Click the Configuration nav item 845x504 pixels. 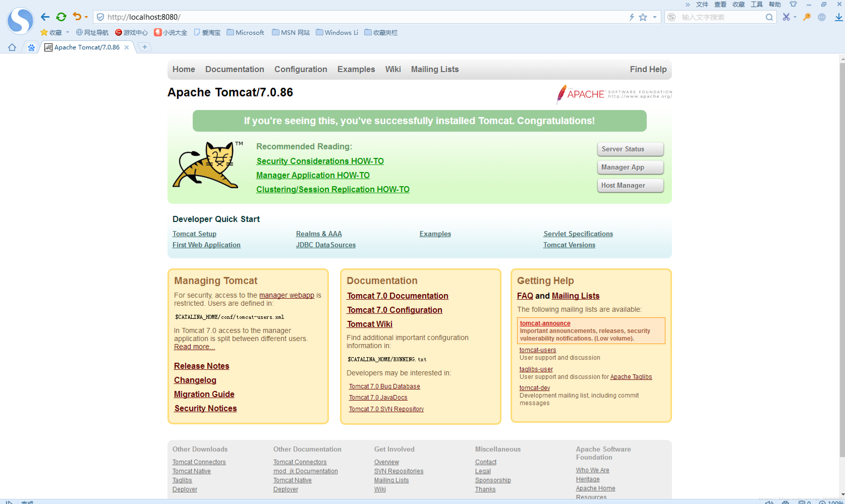click(301, 69)
